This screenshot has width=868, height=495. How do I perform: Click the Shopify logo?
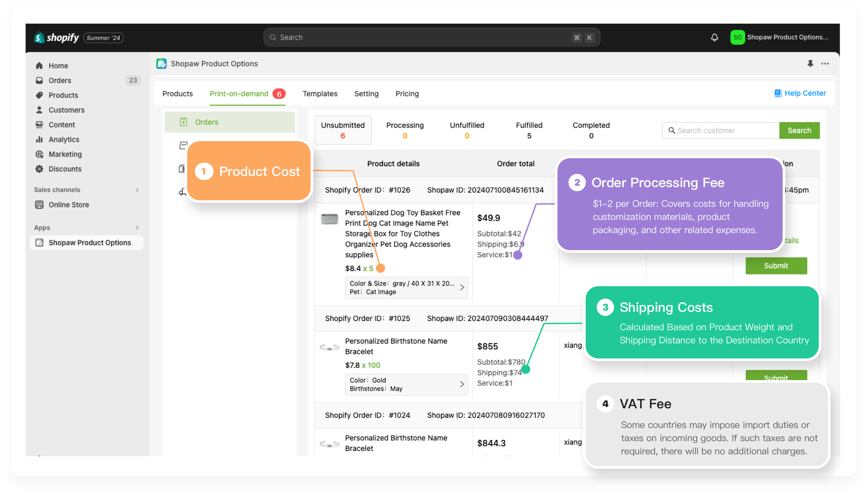pyautogui.click(x=56, y=37)
